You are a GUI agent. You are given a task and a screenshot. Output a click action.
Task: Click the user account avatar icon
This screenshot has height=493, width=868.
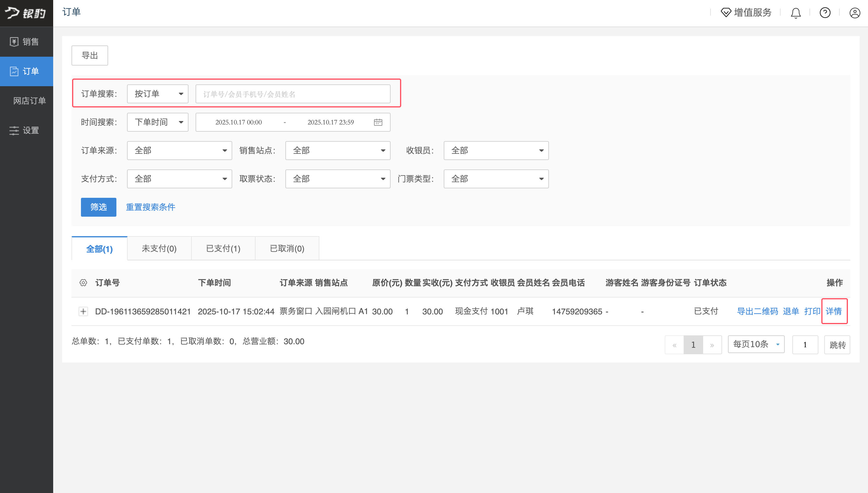pyautogui.click(x=854, y=13)
